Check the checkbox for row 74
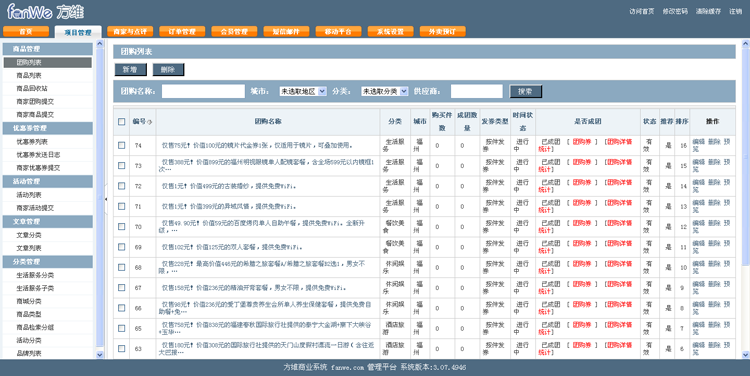 point(121,145)
